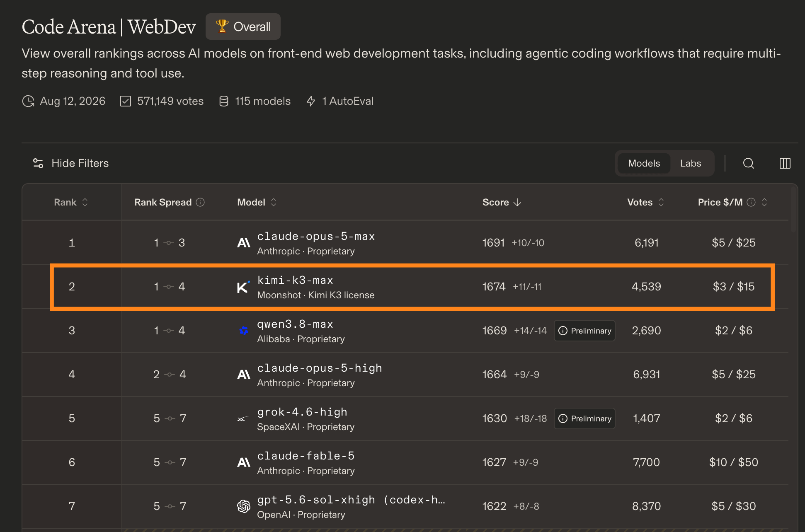The width and height of the screenshot is (805, 532).
Task: Click the Preliminary badge on the qwen3.8-max row
Action: click(x=584, y=331)
